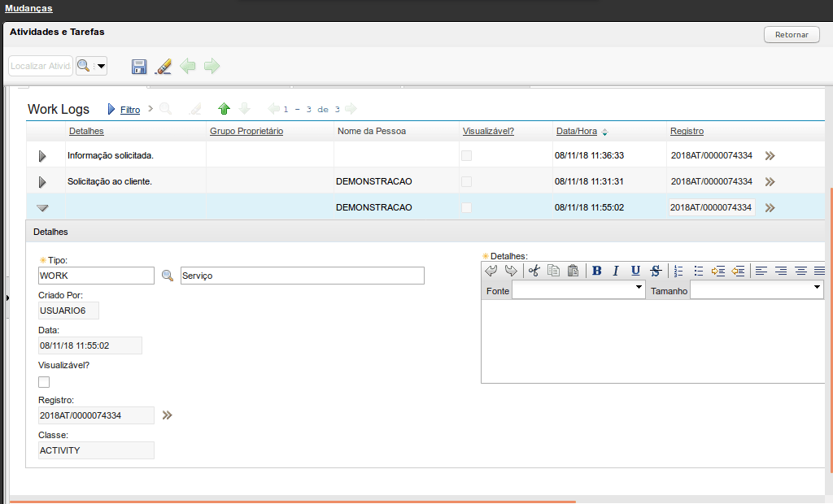Open detail menu for 'Solicitação ao cliente.' Registro
833x504 pixels.
[770, 181]
